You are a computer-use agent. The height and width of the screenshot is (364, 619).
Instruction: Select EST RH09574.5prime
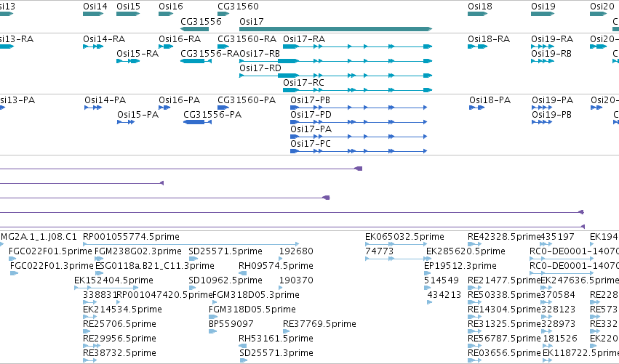(x=276, y=266)
